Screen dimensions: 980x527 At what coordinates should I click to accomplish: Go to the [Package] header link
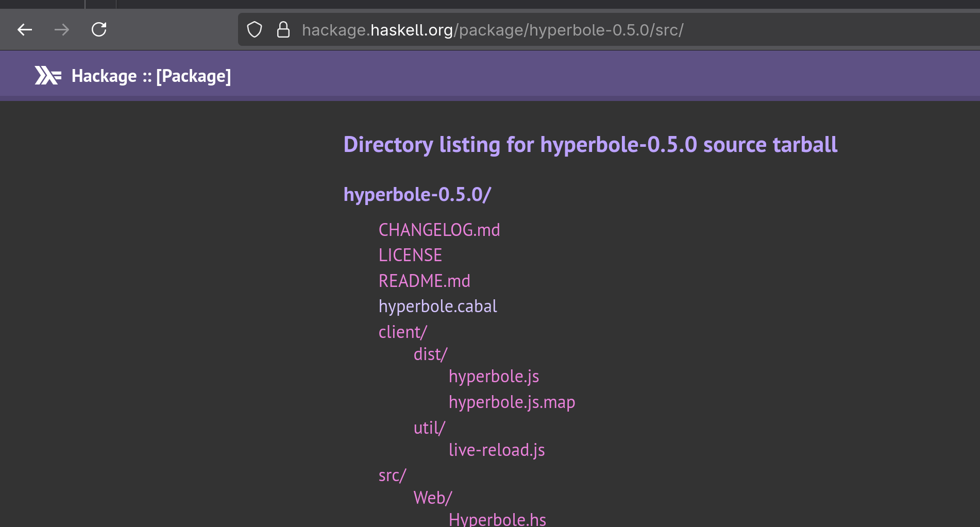point(194,76)
